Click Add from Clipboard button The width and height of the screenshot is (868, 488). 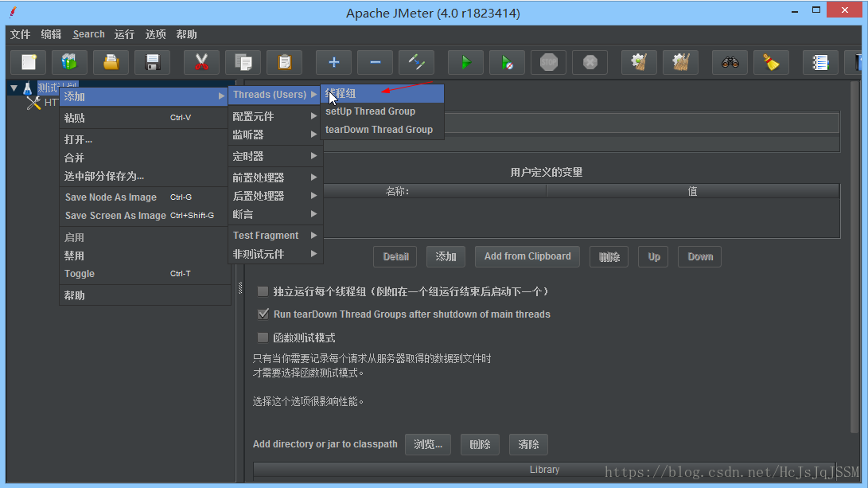pyautogui.click(x=527, y=256)
